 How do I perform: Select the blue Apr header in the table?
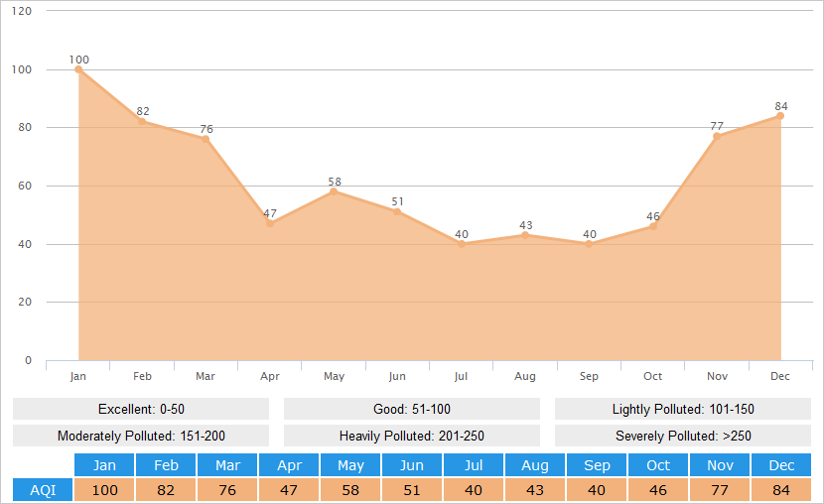289,465
